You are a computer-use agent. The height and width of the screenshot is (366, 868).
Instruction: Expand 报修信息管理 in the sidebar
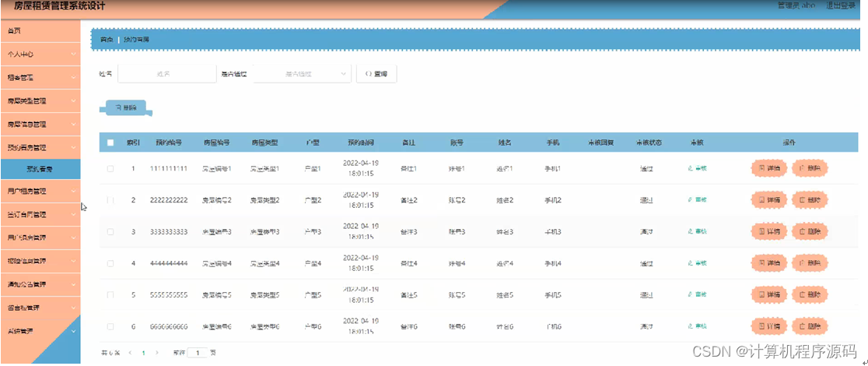(40, 261)
